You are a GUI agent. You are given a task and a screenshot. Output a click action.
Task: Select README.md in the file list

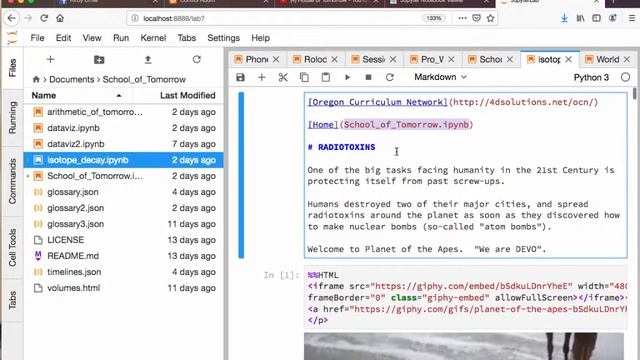(x=123, y=256)
